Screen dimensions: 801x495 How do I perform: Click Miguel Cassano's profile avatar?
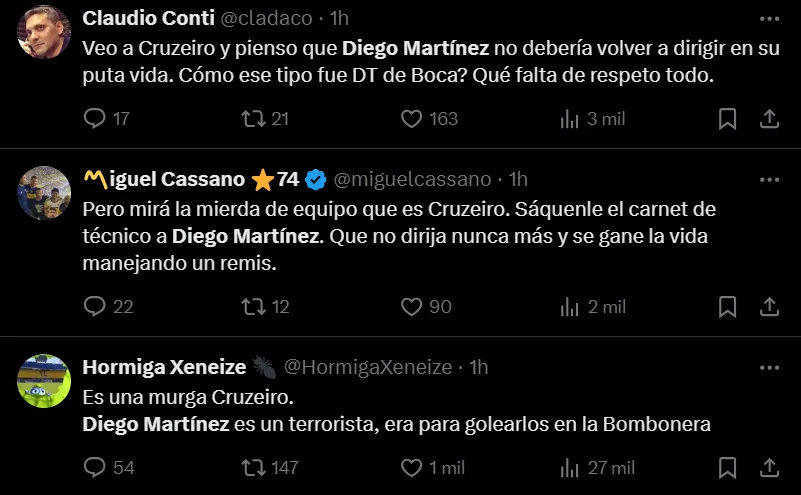pyautogui.click(x=44, y=193)
